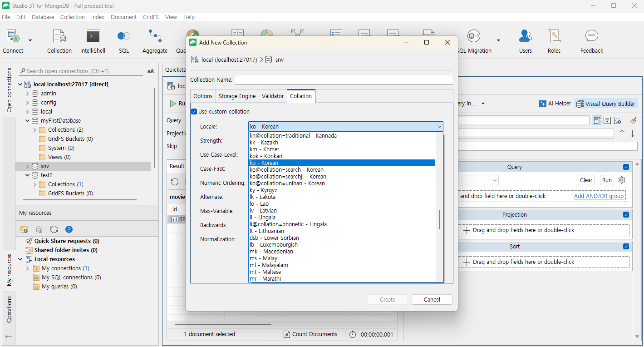
Task: Click the query code settings icon
Action: point(618,120)
